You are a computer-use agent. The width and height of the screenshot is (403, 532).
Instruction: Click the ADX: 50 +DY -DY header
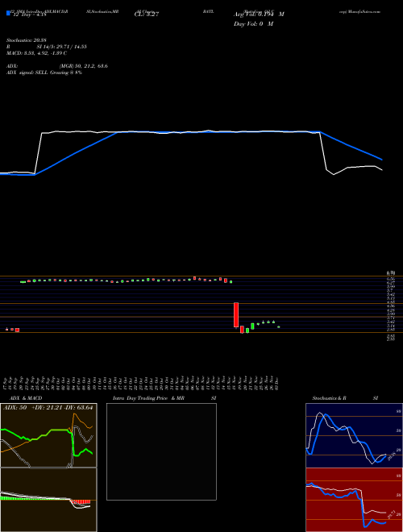(x=48, y=408)
